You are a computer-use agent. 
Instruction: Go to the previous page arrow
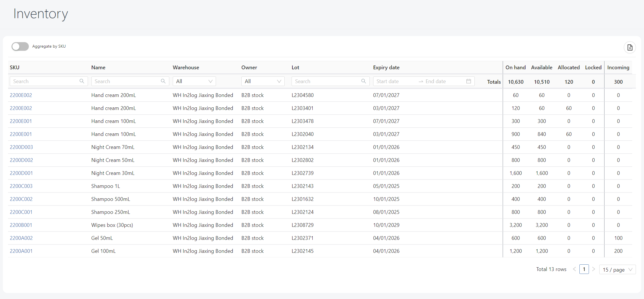tap(574, 269)
